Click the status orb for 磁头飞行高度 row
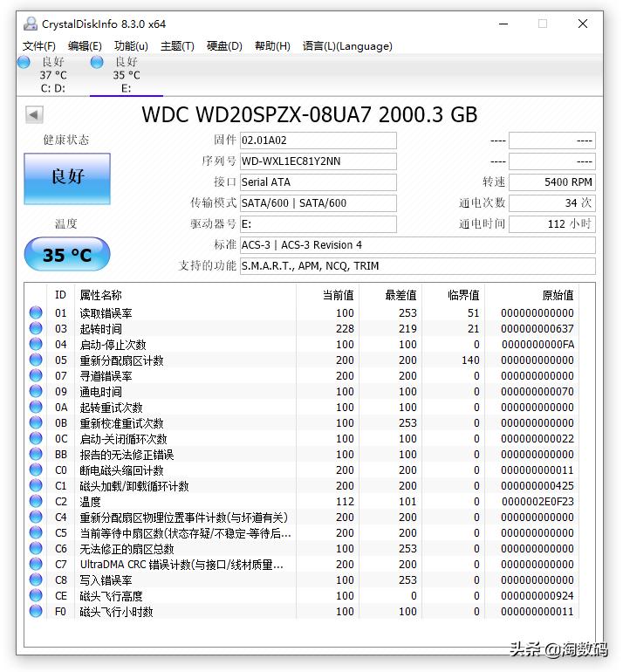Viewport: 623px width, 672px height. pos(36,595)
